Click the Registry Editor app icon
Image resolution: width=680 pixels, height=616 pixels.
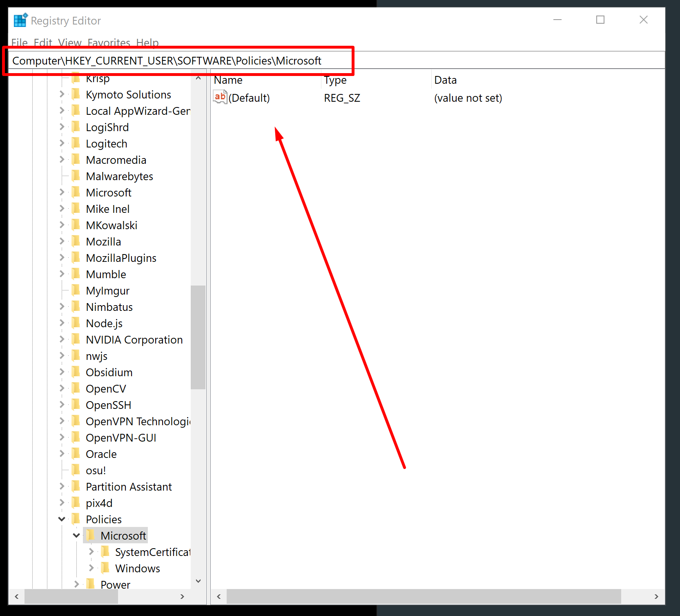[x=20, y=20]
